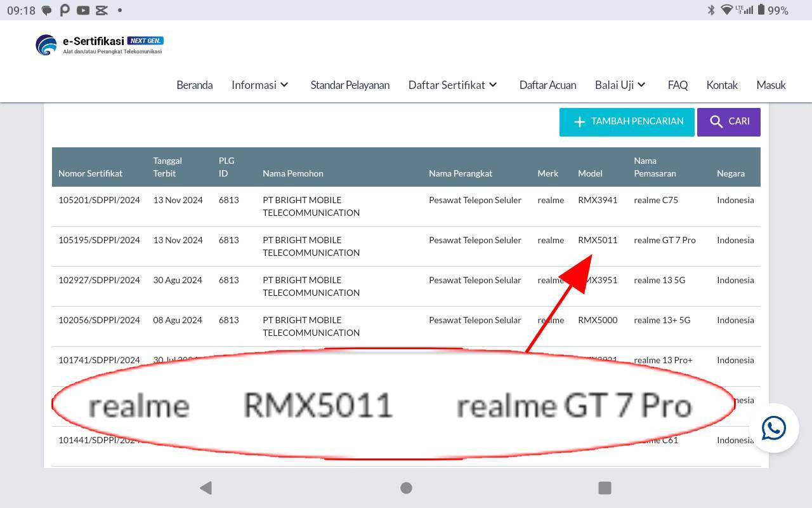Click the RMX5000 model cell

point(597,320)
